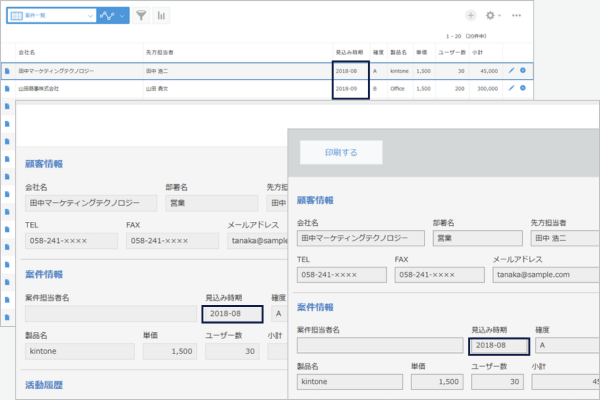The height and width of the screenshot is (400, 600).
Task: Sort by the 先方担当者 column header
Action: (160, 52)
